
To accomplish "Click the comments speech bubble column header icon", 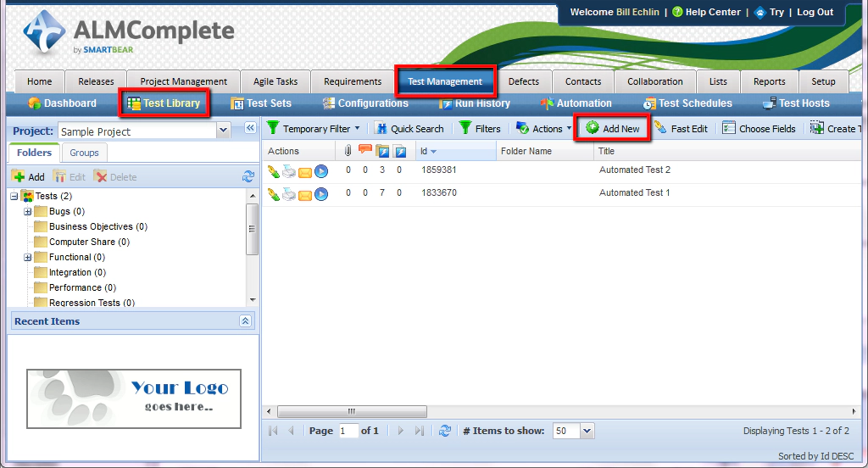I will tap(364, 149).
